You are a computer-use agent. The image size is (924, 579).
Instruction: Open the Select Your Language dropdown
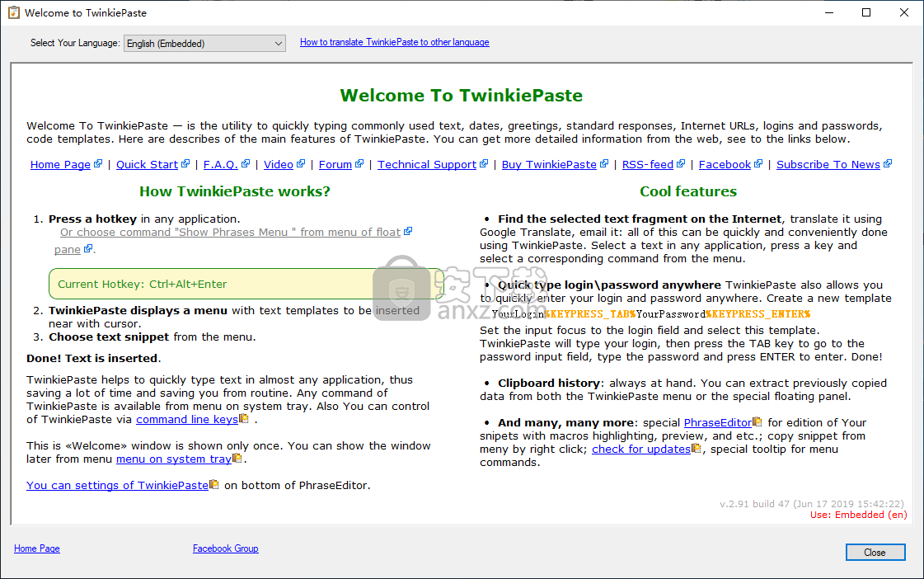pyautogui.click(x=204, y=43)
